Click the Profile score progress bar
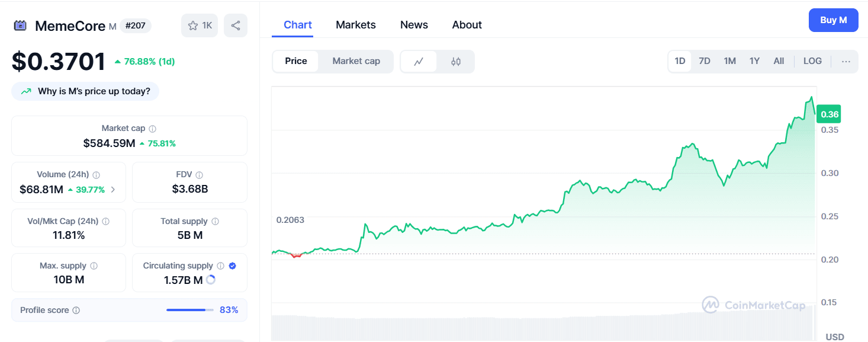 [x=189, y=310]
